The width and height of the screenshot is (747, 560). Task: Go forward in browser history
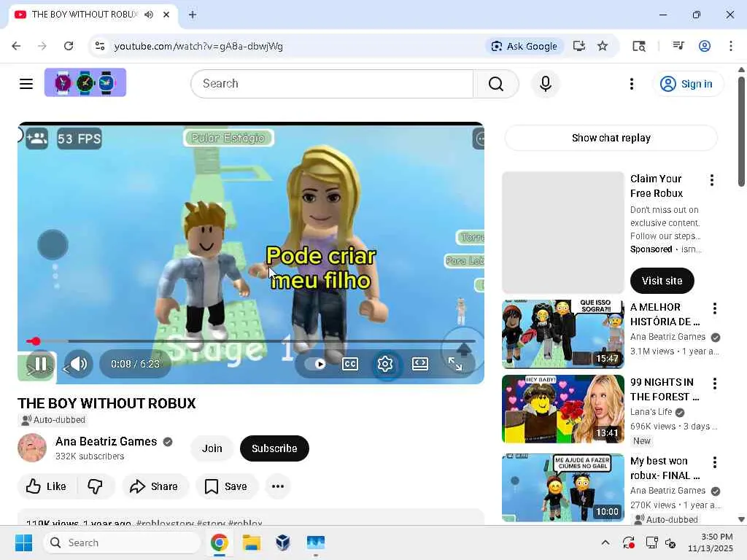42,46
